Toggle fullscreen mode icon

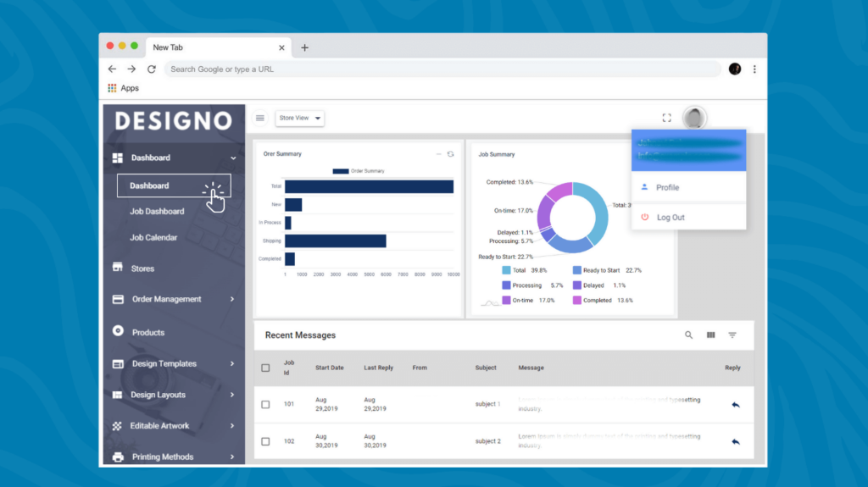[666, 119]
